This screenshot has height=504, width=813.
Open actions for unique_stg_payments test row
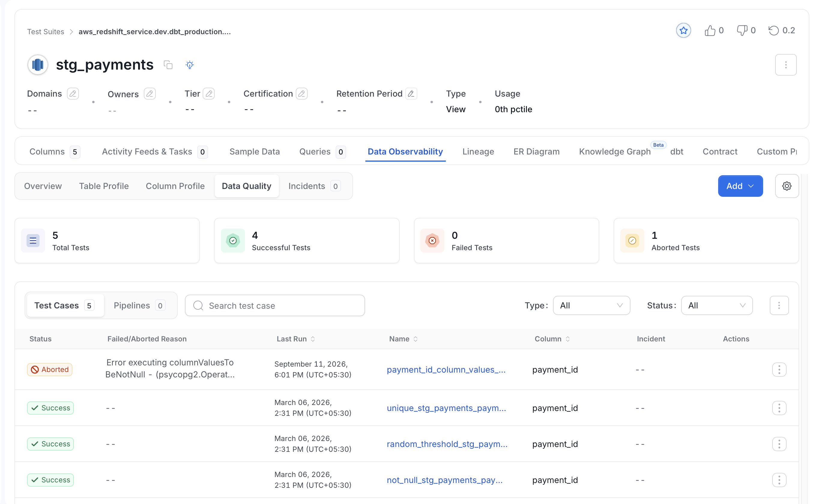click(779, 408)
